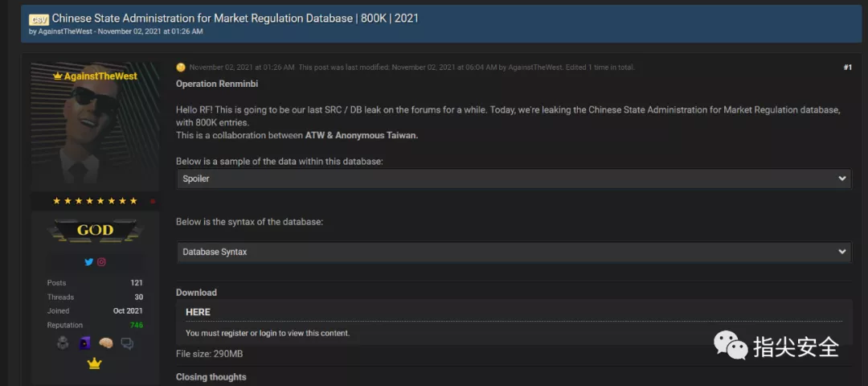Click the thread title text
Screen dimensions: 868x386
click(235, 18)
